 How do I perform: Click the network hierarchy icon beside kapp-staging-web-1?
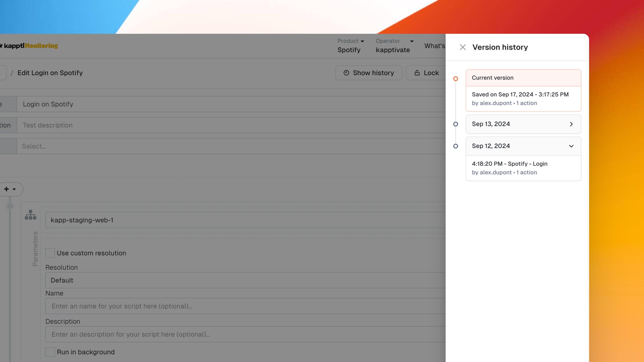[31, 215]
